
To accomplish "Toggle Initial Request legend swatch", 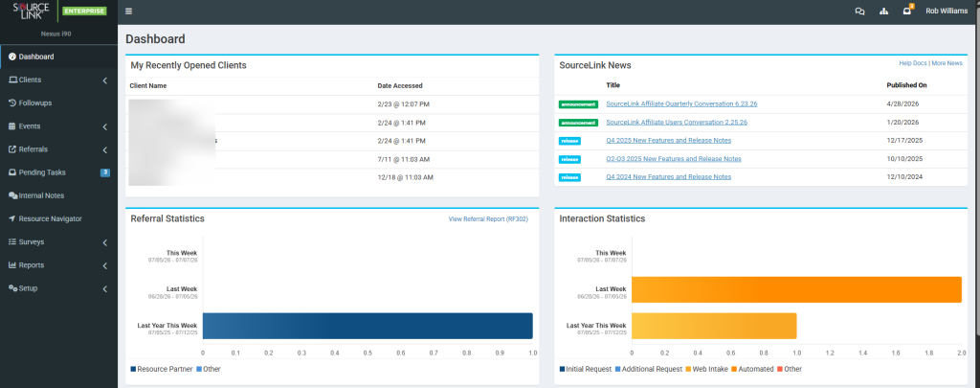I will pos(562,369).
